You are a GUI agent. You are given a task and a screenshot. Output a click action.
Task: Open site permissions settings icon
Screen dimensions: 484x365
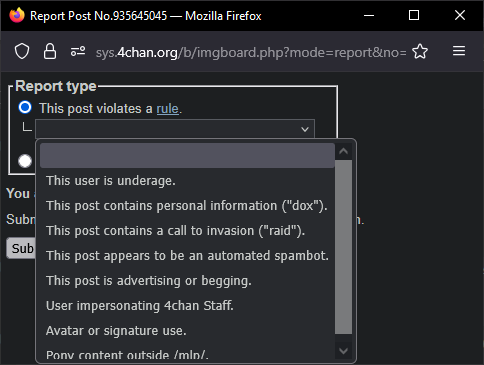coord(78,51)
